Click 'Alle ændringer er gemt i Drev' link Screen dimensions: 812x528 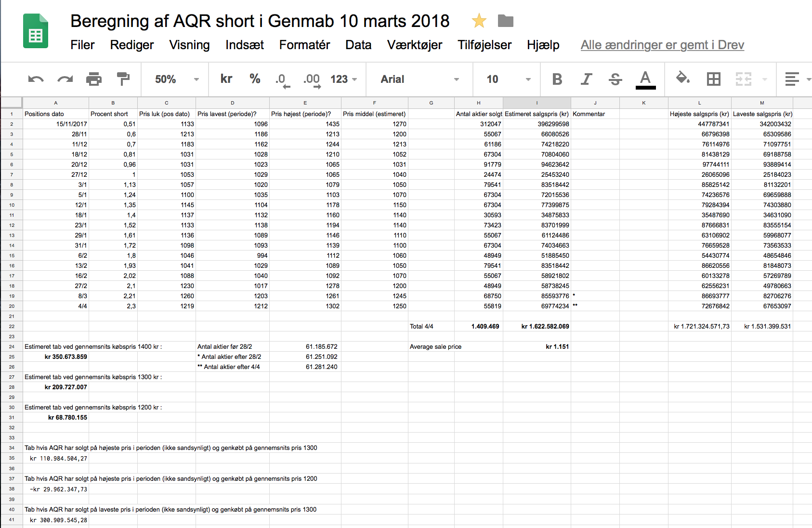[662, 45]
